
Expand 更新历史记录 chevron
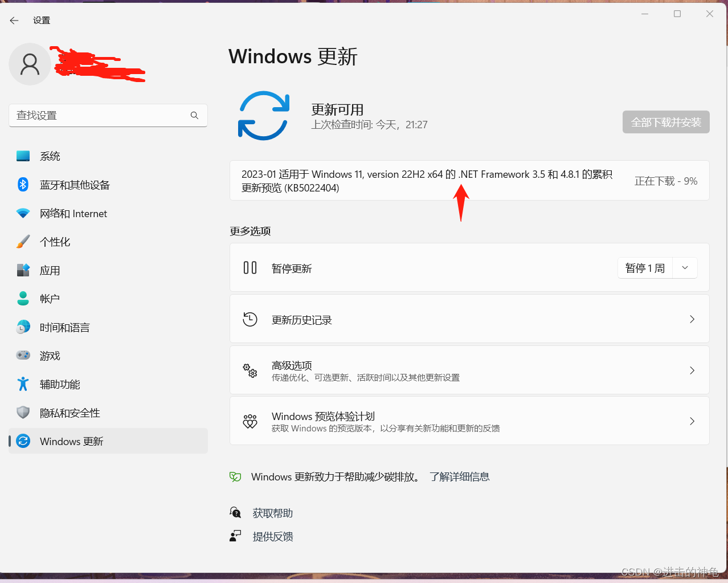tap(692, 319)
